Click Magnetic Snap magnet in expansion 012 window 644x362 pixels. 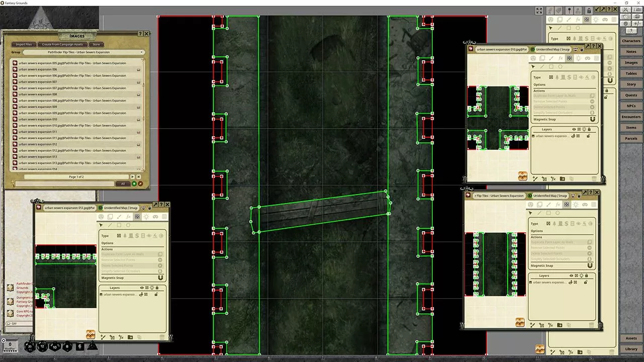coord(160,278)
